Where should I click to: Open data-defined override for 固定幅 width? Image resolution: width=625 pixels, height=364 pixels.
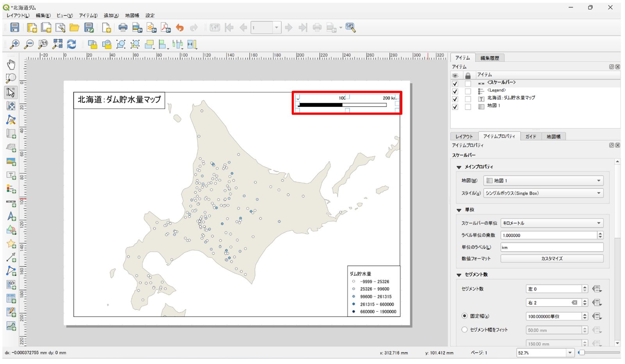[x=596, y=316]
